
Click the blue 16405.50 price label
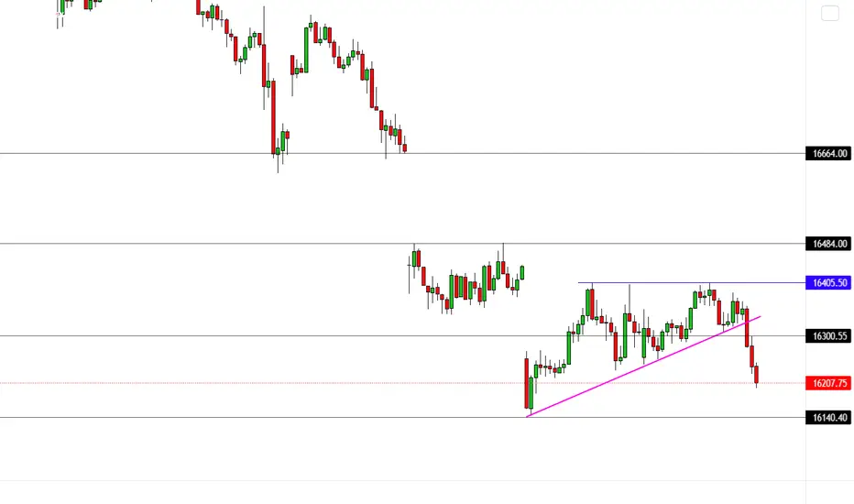tap(828, 283)
